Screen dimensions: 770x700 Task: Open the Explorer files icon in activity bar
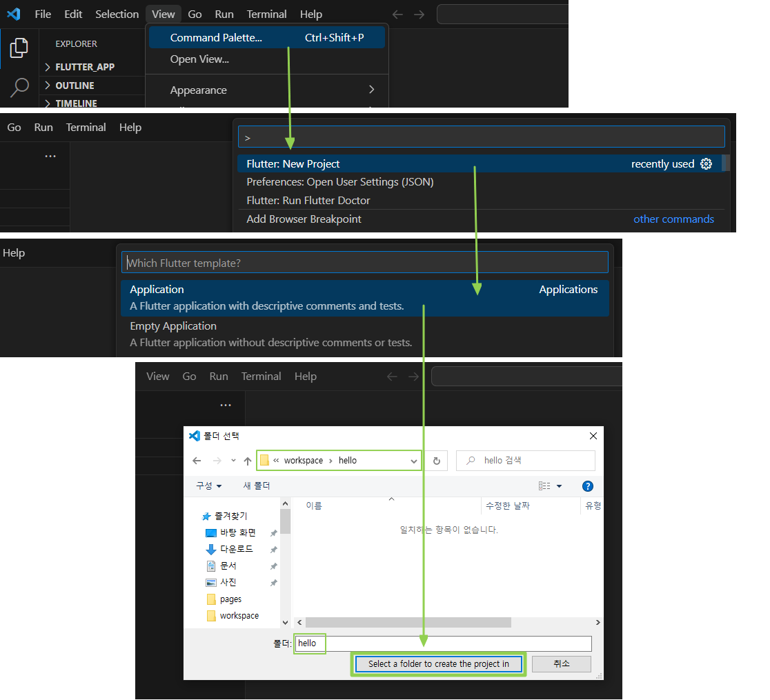point(19,48)
